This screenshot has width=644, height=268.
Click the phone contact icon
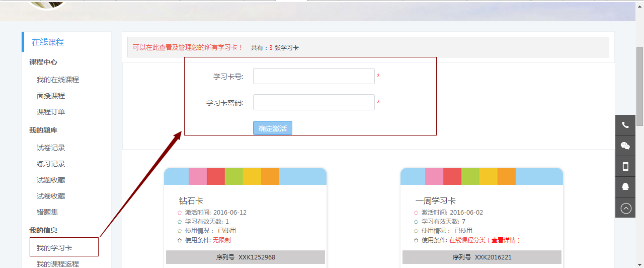[625, 125]
